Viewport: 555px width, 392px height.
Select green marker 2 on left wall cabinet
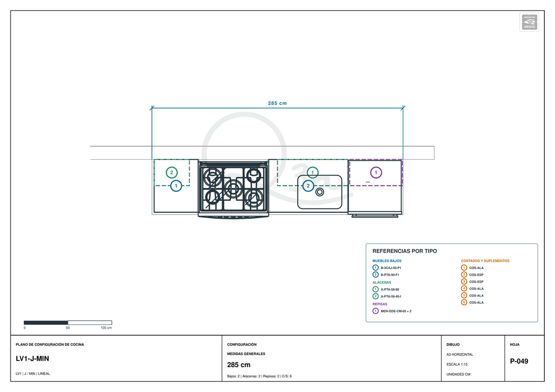172,173
